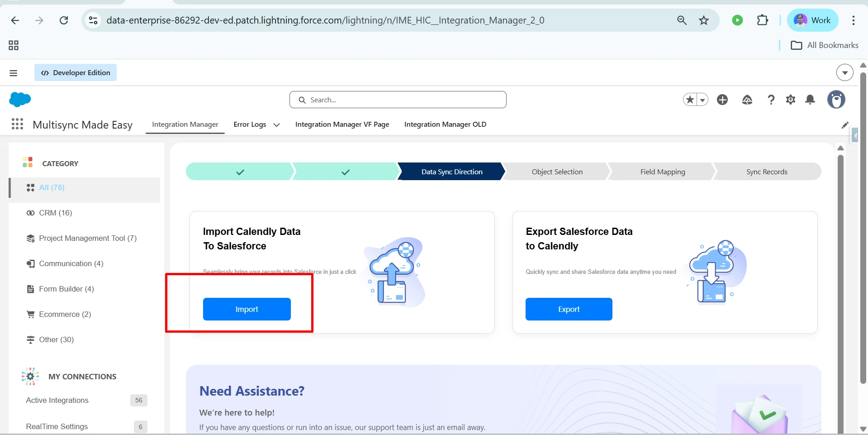The width and height of the screenshot is (868, 435).
Task: Open the Setup gear menu
Action: [x=791, y=100]
